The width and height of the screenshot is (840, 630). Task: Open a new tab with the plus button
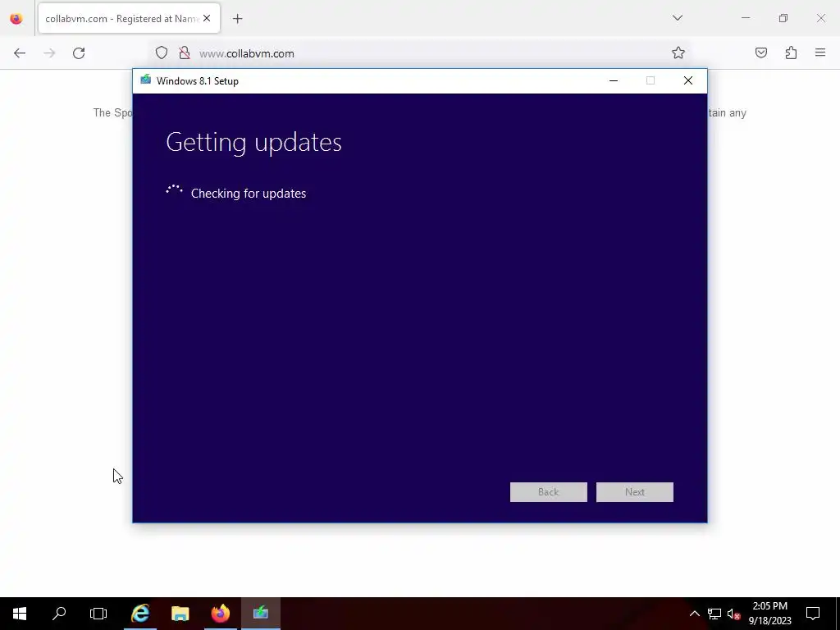238,19
